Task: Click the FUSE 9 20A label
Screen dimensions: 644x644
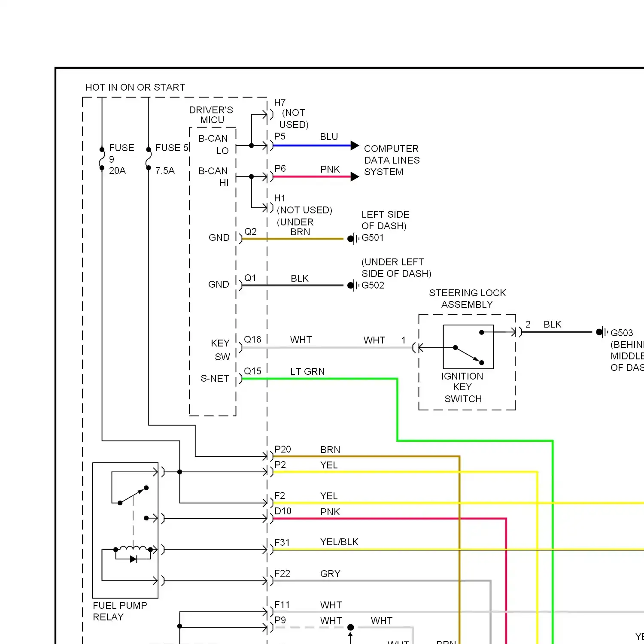Action: click(x=122, y=159)
